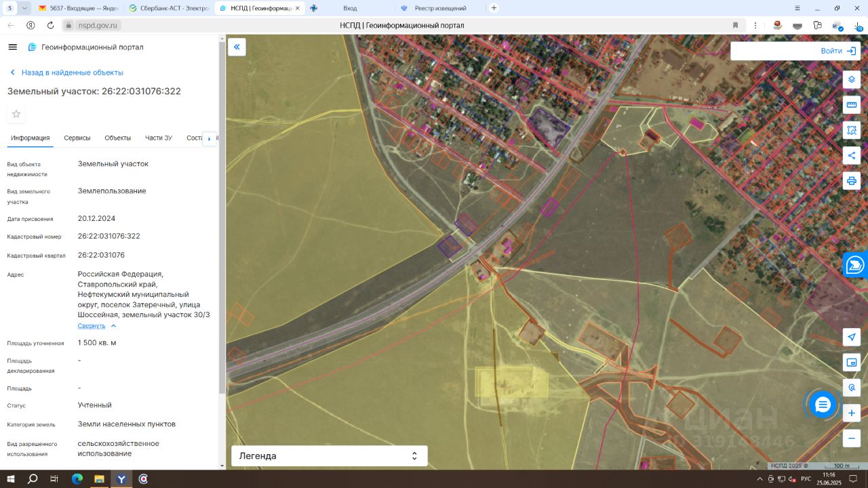The width and height of the screenshot is (868, 488).
Task: Select the 1 500 кв. м area value
Action: [97, 343]
